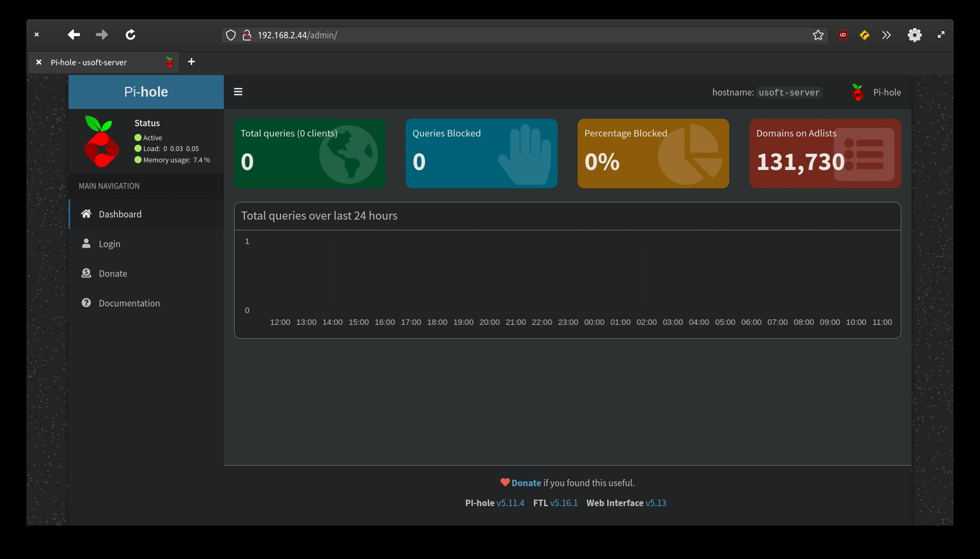This screenshot has width=980, height=559.
Task: Expand the browser overflow extensions menu
Action: point(886,35)
